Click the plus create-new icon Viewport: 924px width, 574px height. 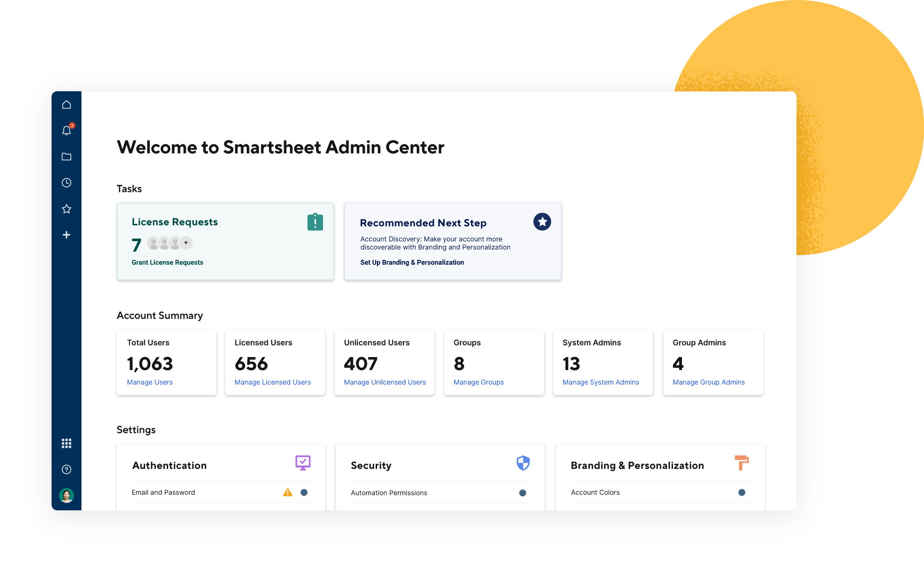tap(67, 235)
